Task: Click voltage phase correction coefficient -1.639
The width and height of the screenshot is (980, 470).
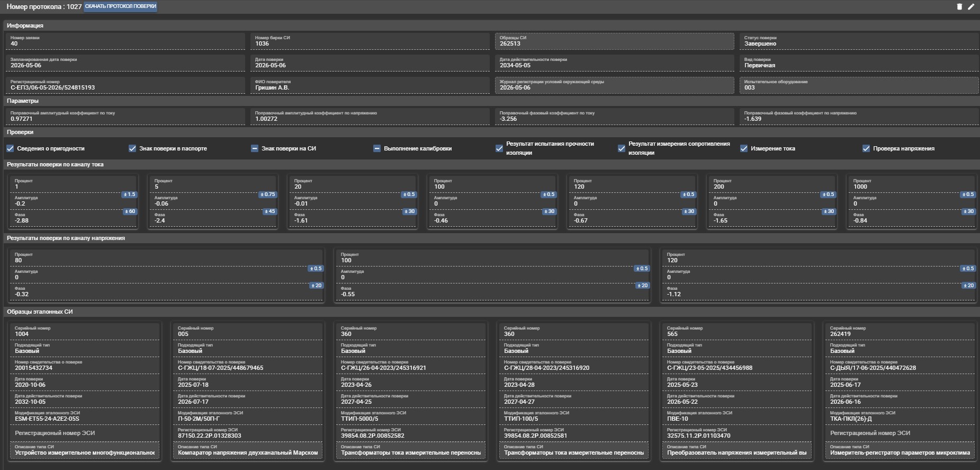Action: point(859,117)
